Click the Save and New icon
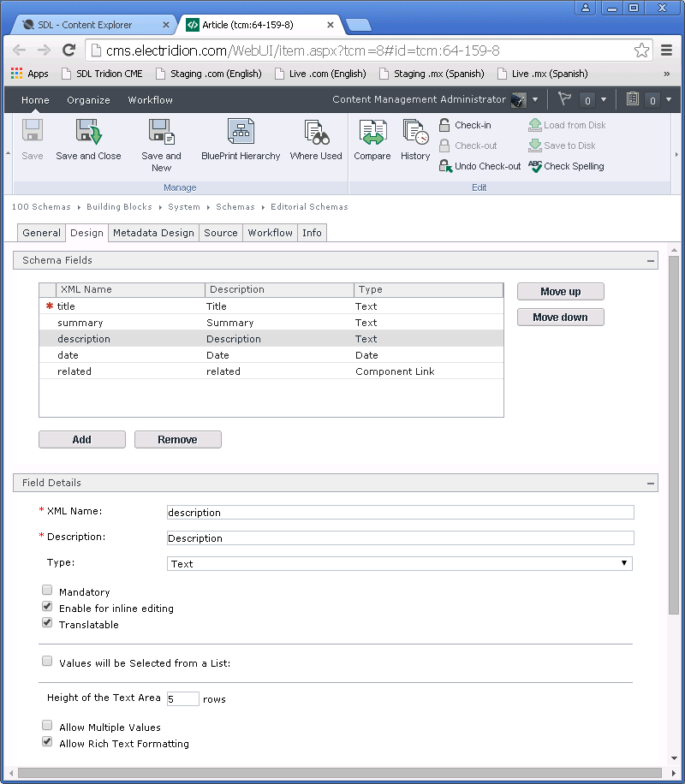The image size is (685, 784). click(161, 132)
